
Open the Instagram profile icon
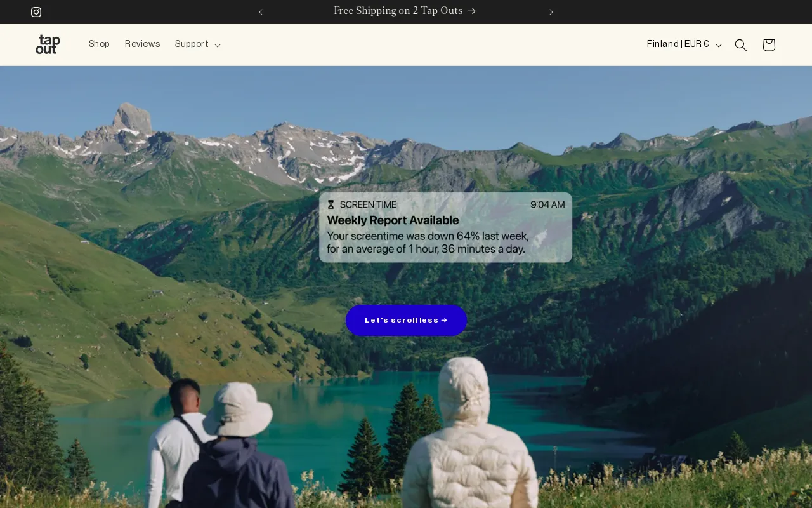click(x=36, y=12)
